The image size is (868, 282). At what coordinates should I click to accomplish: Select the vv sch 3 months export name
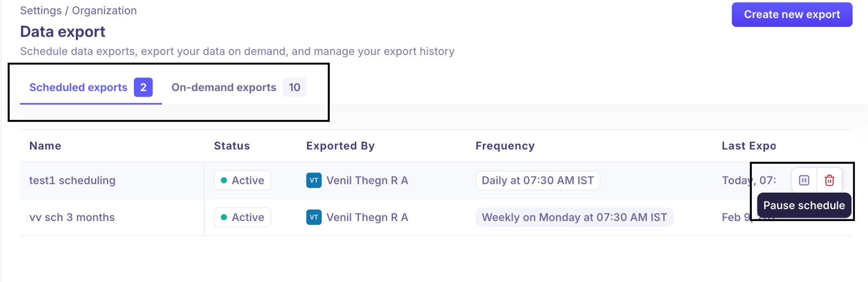[x=72, y=217]
